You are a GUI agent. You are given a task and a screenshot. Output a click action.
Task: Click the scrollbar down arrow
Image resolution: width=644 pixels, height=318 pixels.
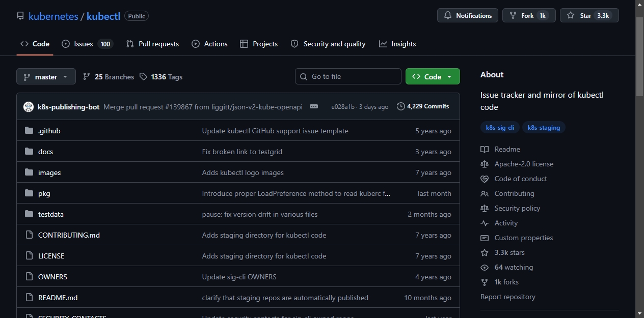639,313
